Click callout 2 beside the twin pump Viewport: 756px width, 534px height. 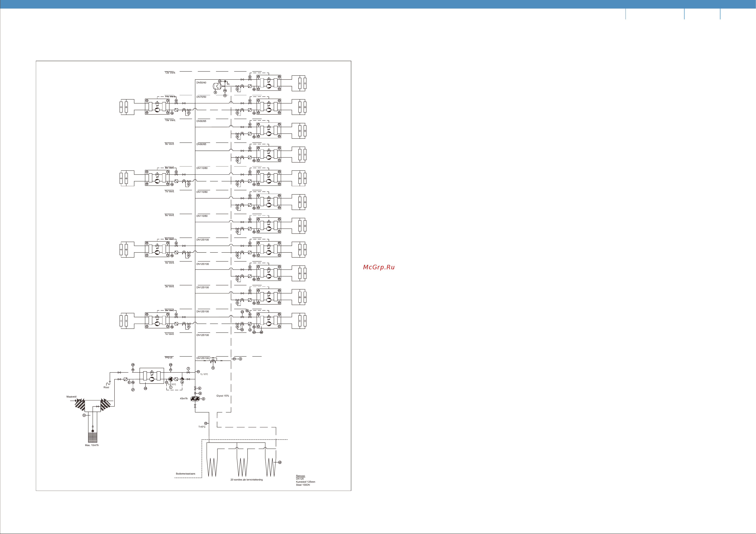203,399
